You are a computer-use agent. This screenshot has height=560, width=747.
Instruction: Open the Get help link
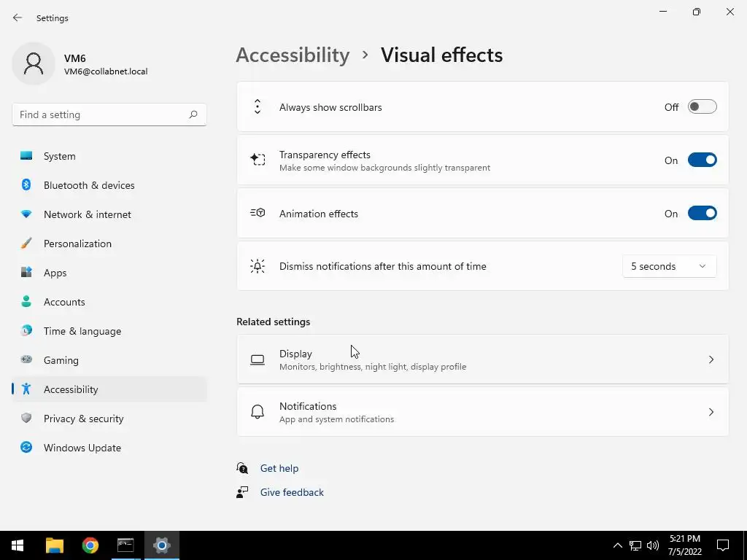point(279,468)
